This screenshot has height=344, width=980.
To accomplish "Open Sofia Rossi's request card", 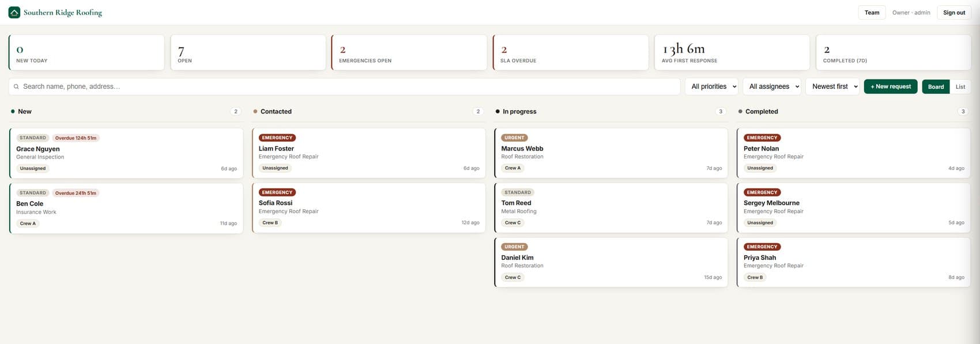I will 368,207.
